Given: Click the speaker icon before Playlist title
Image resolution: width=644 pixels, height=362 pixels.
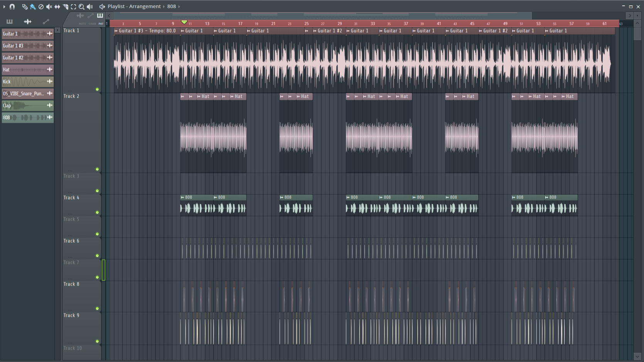Looking at the screenshot, I should tap(102, 7).
